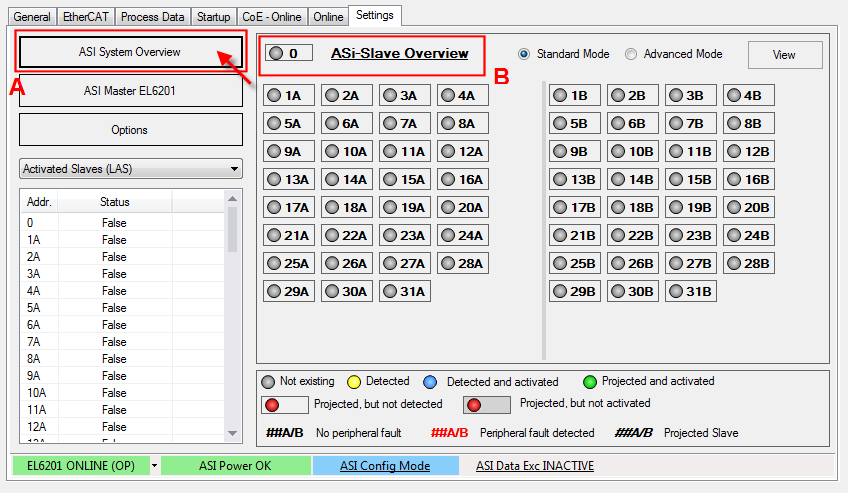
Task: Switch to CoE - Online tab
Action: (271, 17)
